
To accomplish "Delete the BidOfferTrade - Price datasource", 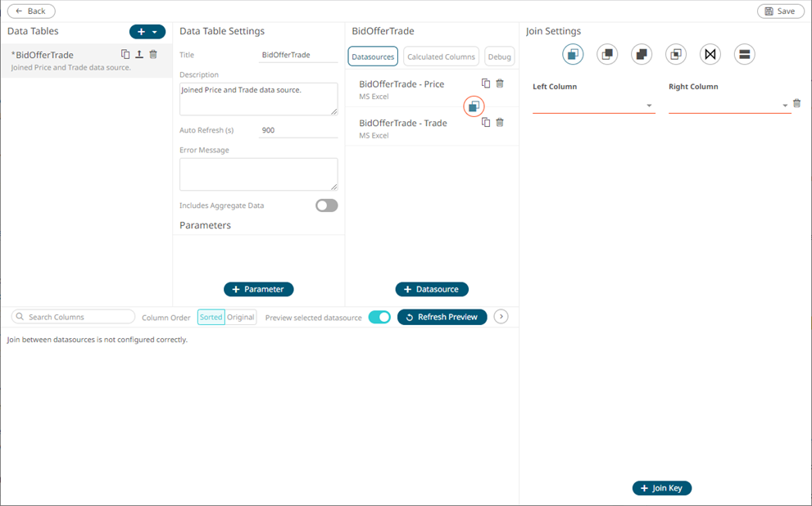I will [x=500, y=84].
